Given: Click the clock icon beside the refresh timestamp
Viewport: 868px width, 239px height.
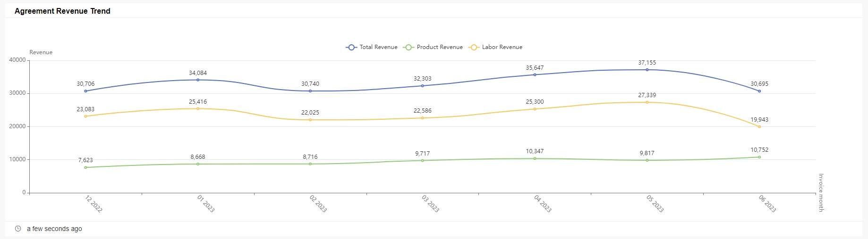Looking at the screenshot, I should (18, 229).
